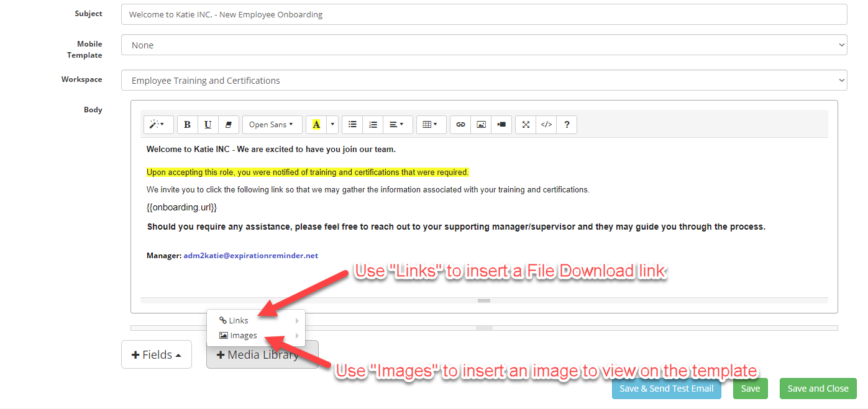
Task: Toggle underline formatting
Action: coord(208,125)
